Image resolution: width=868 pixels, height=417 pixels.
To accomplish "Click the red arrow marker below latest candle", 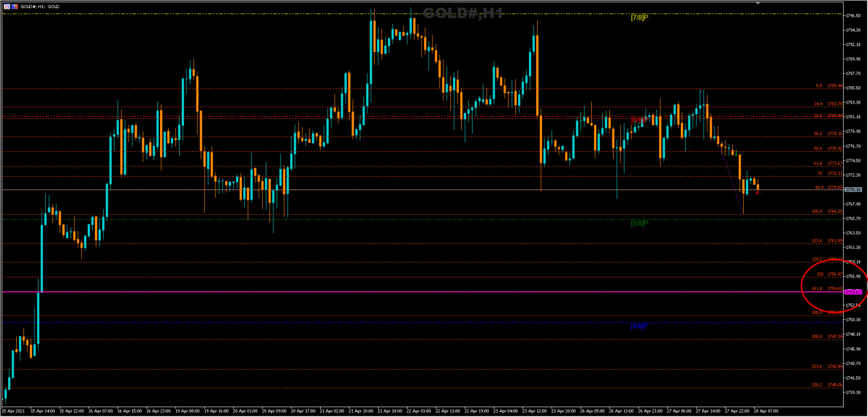I will point(758,193).
